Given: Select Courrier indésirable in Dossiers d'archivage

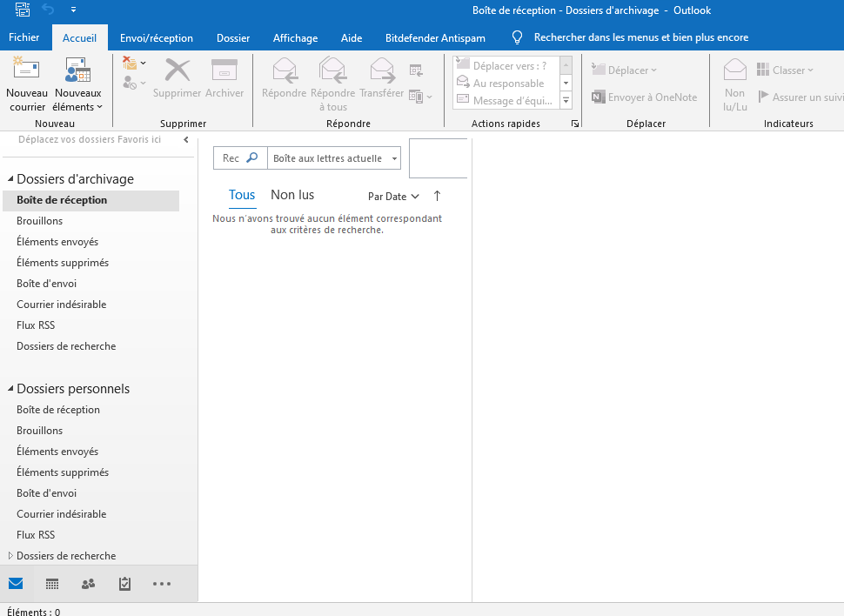Looking at the screenshot, I should click(62, 305).
